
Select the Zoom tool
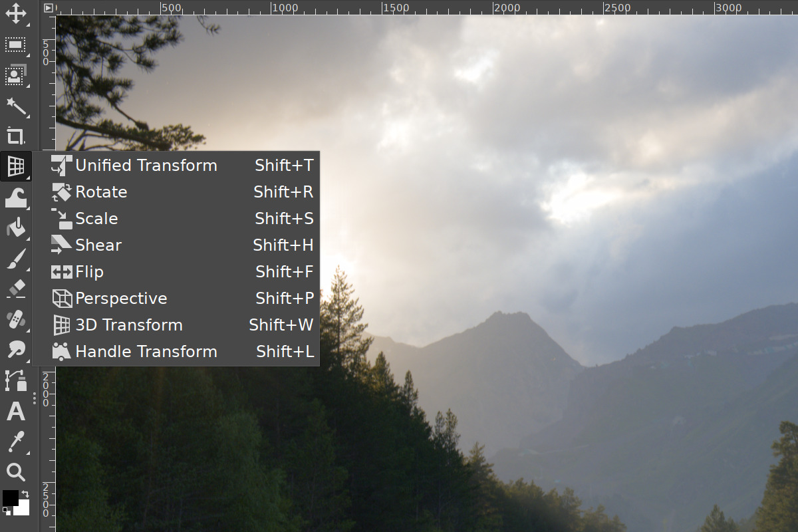pyautogui.click(x=17, y=472)
